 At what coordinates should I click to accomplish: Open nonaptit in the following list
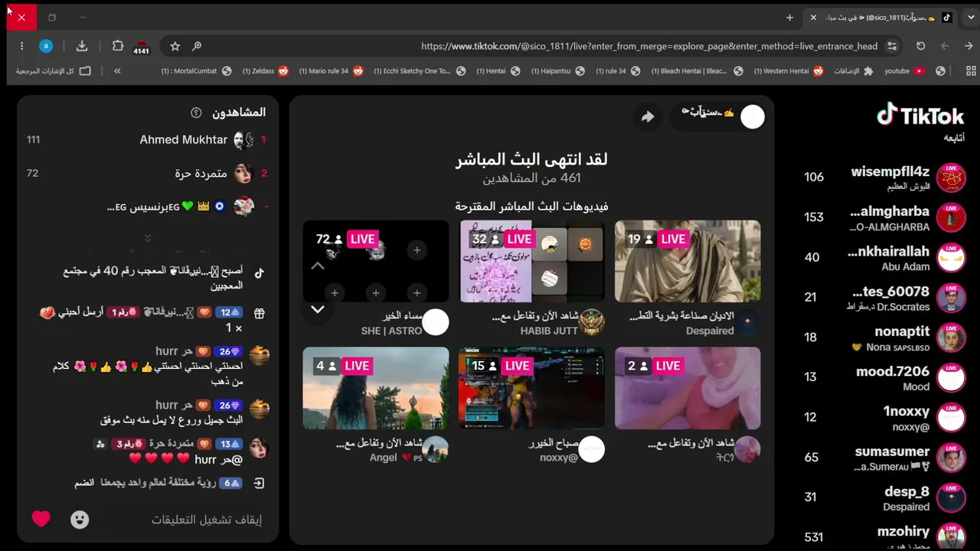pyautogui.click(x=885, y=337)
